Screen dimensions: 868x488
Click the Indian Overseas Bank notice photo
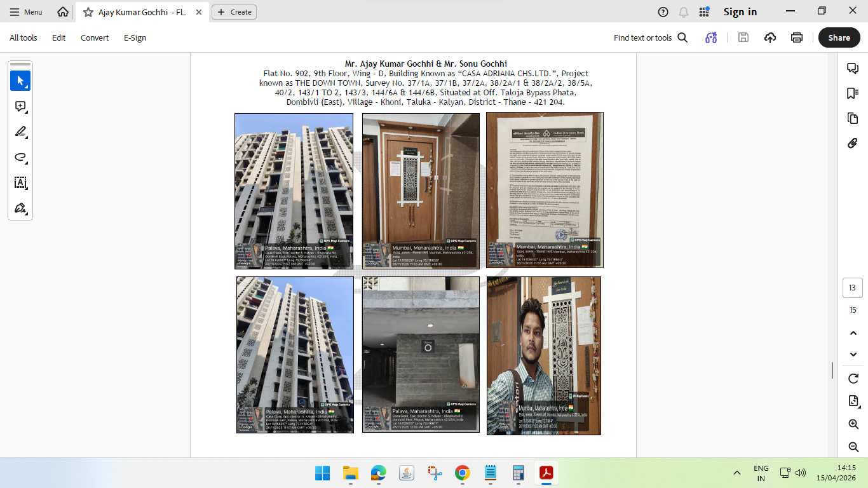(x=545, y=190)
